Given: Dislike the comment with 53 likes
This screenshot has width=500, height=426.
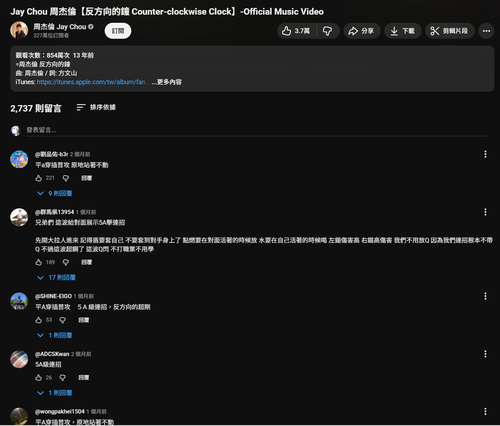Looking at the screenshot, I should coord(62,320).
